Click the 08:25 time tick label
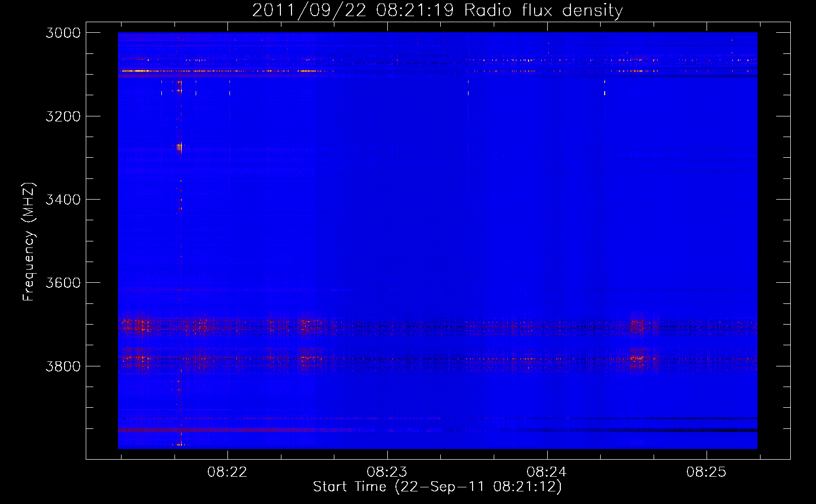The image size is (816, 504). coord(706,472)
